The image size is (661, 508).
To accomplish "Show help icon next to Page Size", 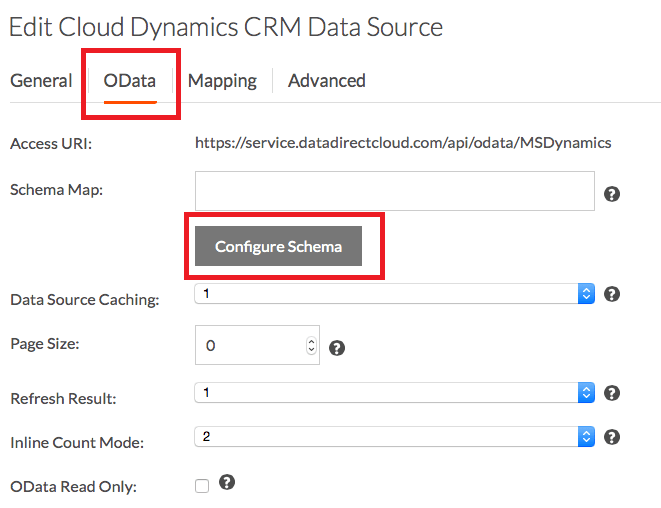I will point(337,348).
